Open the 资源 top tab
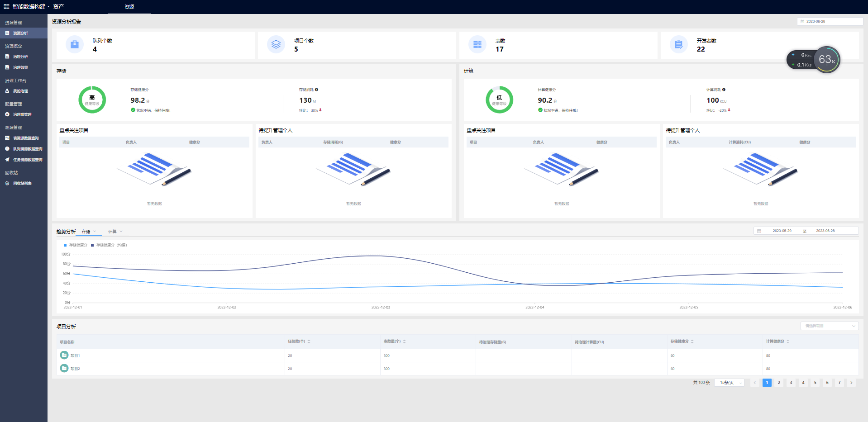 pyautogui.click(x=129, y=7)
